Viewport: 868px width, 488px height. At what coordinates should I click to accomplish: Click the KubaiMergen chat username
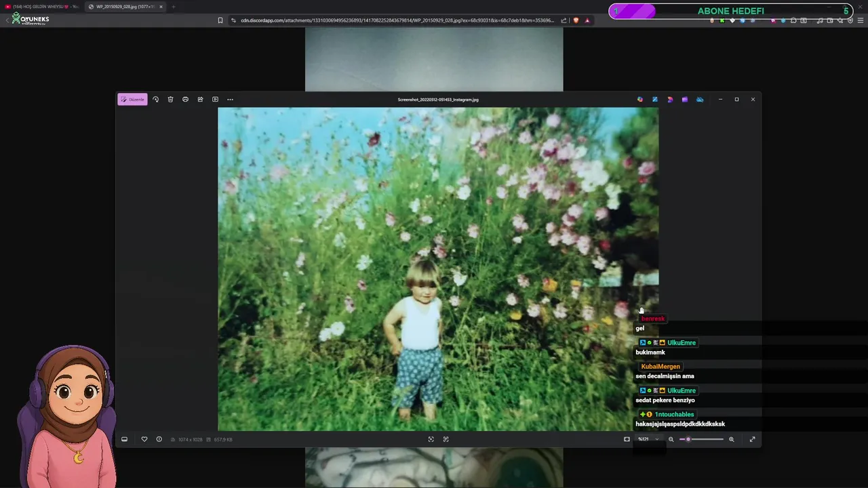tap(660, 367)
